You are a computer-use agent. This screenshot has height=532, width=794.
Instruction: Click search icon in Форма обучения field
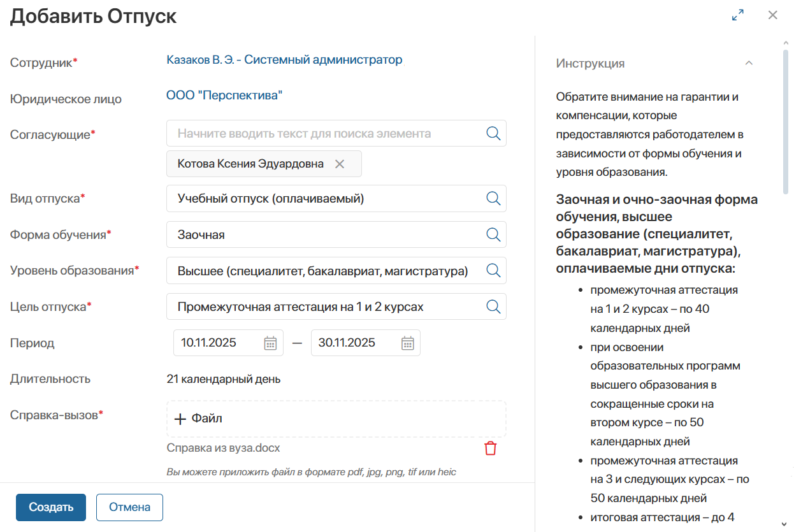(493, 234)
